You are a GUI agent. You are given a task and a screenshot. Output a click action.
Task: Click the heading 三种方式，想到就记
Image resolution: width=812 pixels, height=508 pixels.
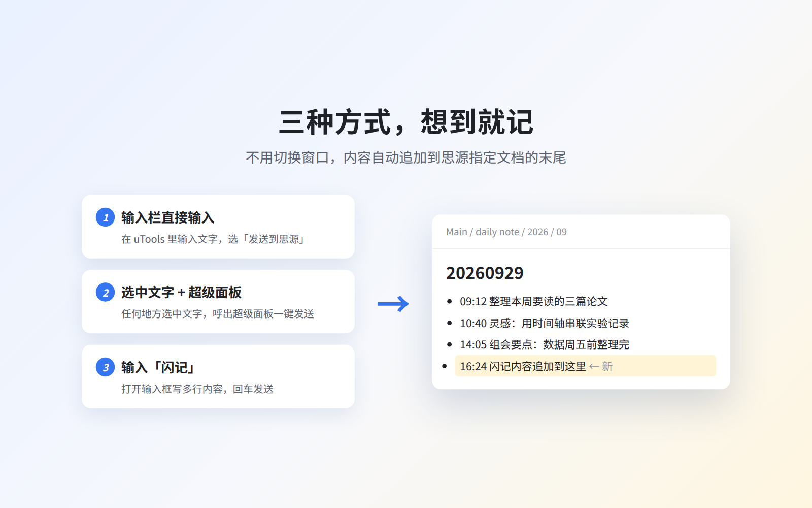[406, 122]
